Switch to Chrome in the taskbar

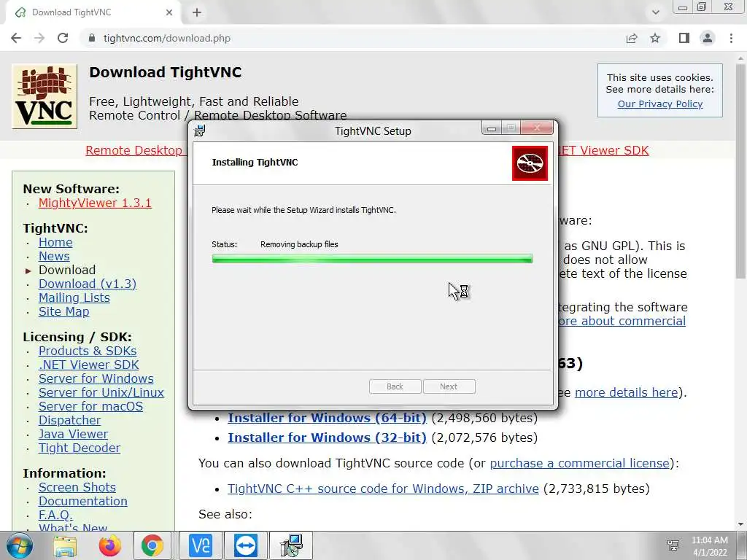[152, 545]
